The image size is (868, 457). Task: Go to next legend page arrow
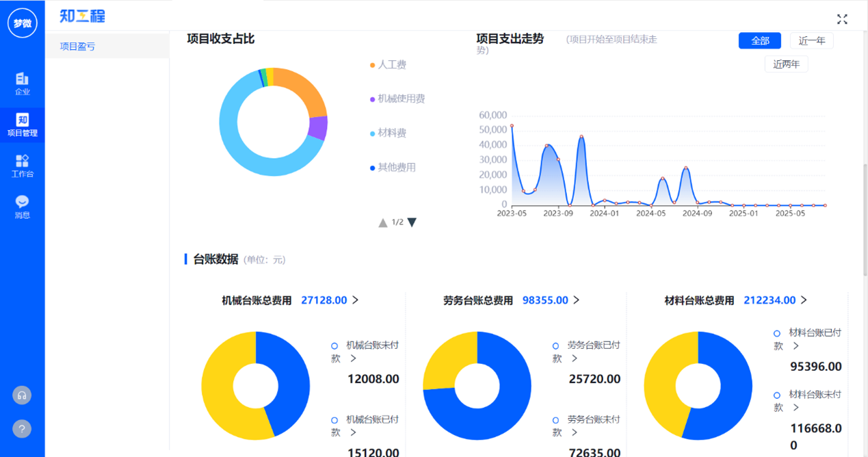point(412,222)
